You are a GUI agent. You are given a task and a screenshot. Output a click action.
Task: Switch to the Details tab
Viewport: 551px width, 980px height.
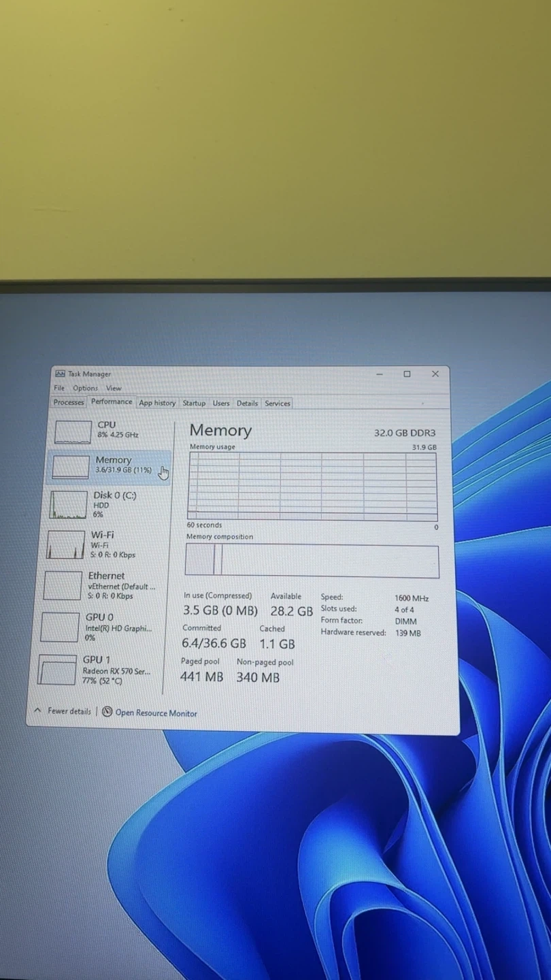tap(247, 403)
